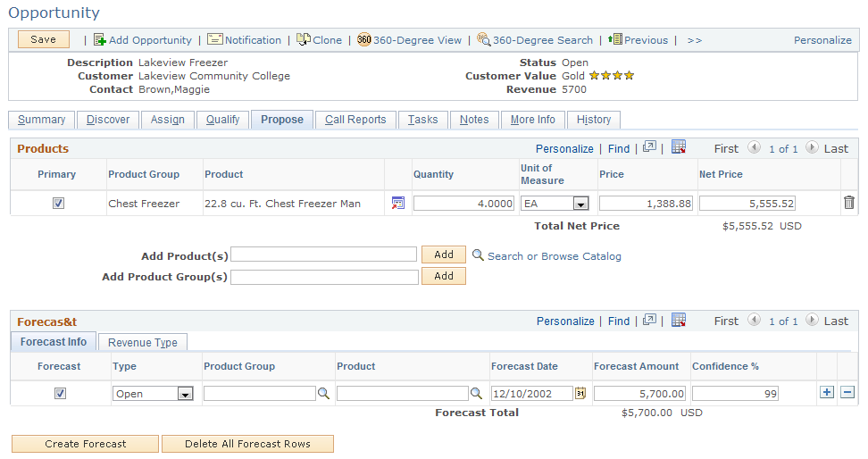Viewport: 868px width, 459px height.
Task: Select the Forecast Info sub-tab
Action: [54, 342]
